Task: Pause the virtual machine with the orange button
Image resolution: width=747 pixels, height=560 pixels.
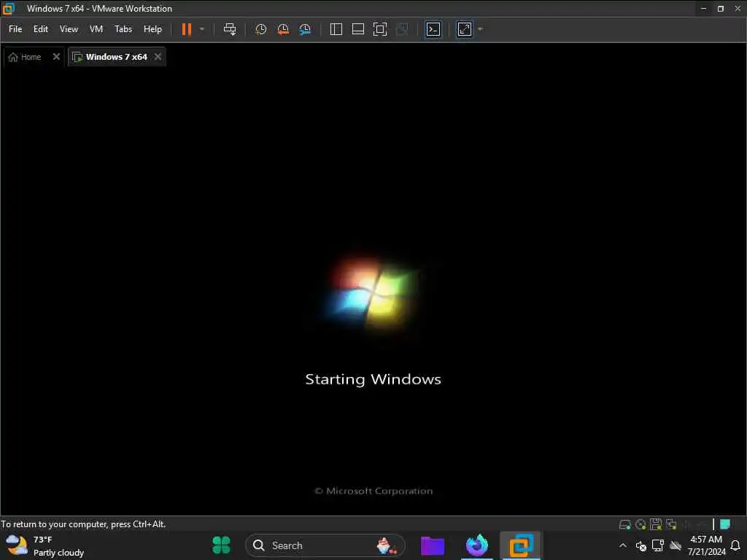Action: pos(186,29)
